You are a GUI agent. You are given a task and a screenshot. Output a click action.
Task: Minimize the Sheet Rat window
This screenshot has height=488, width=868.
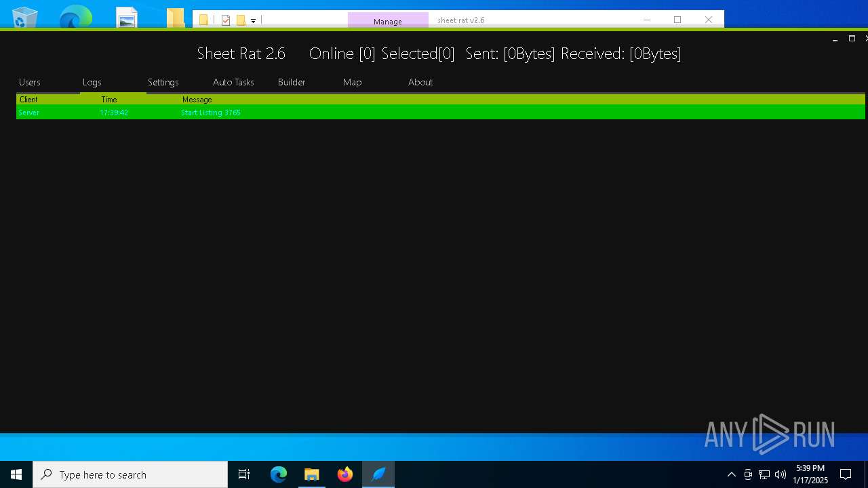[835, 39]
